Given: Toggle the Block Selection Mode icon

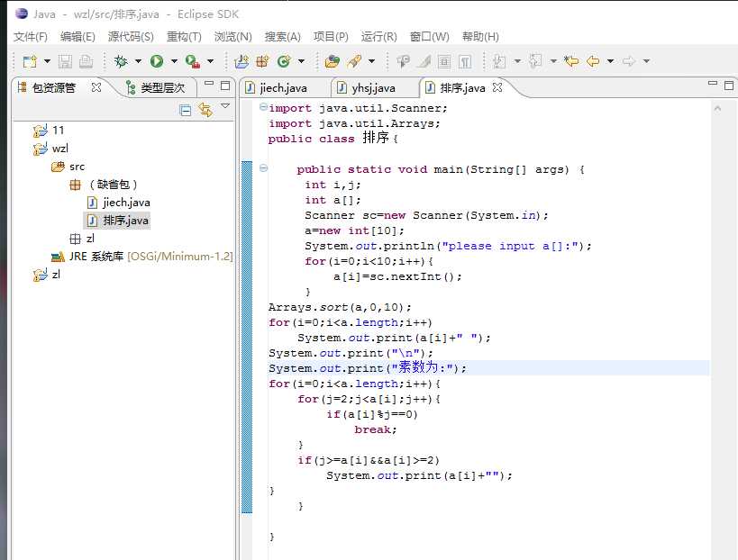Looking at the screenshot, I should (x=444, y=61).
